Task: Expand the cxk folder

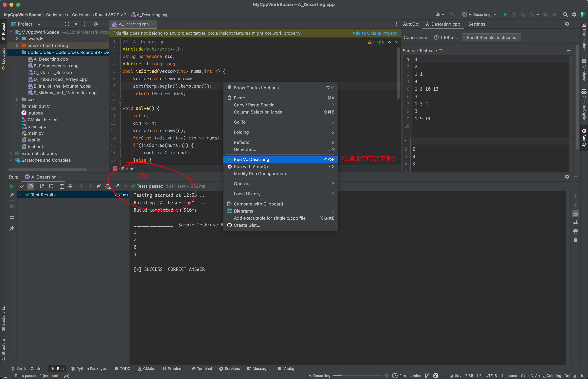Action: click(17, 99)
